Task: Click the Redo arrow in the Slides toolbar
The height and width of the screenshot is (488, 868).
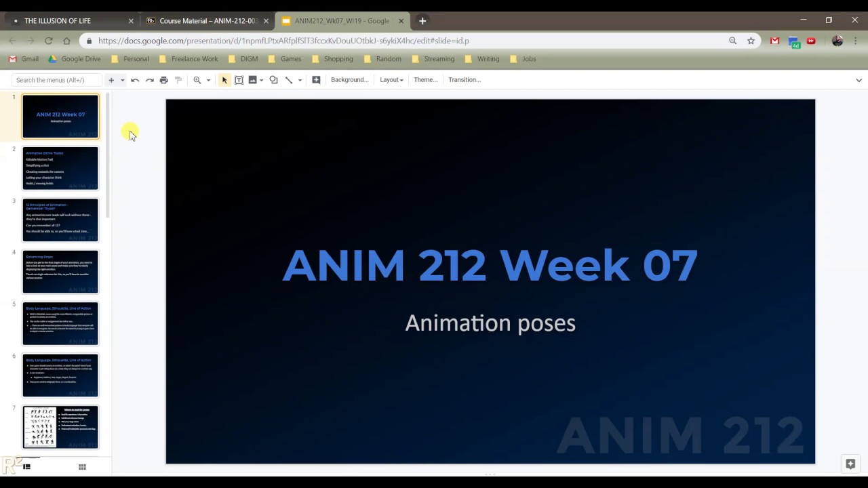Action: [149, 80]
